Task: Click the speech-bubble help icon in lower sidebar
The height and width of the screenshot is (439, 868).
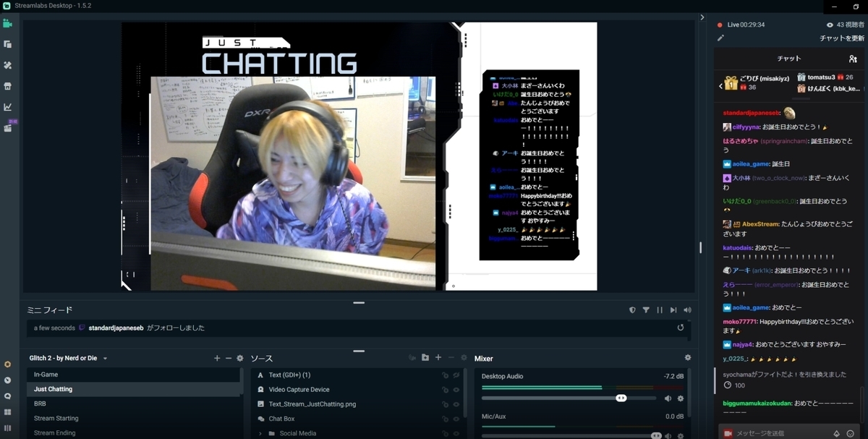Action: (x=7, y=396)
